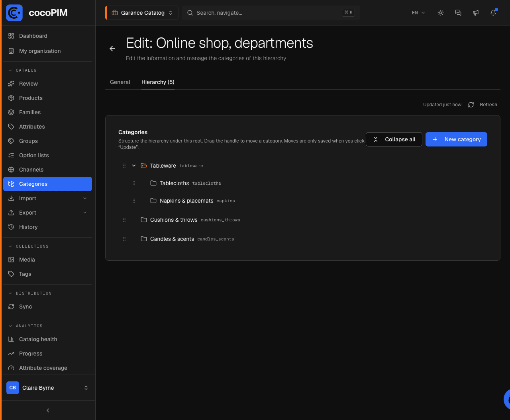Collapse the Tableware category

[x=134, y=166]
